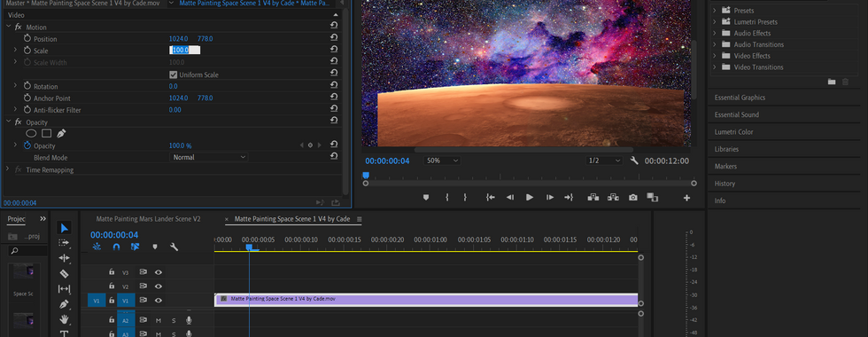868x337 pixels.
Task: Export frame with camera icon
Action: pyautogui.click(x=632, y=197)
